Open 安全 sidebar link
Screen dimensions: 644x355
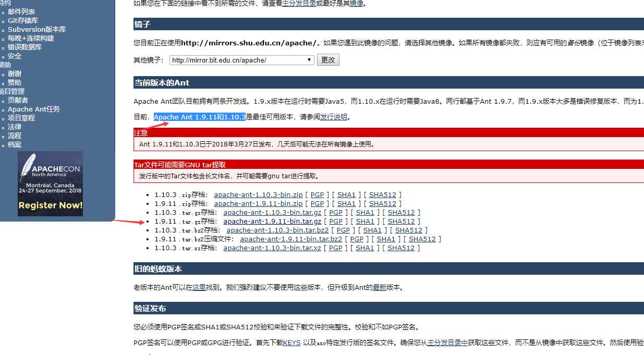(x=15, y=56)
